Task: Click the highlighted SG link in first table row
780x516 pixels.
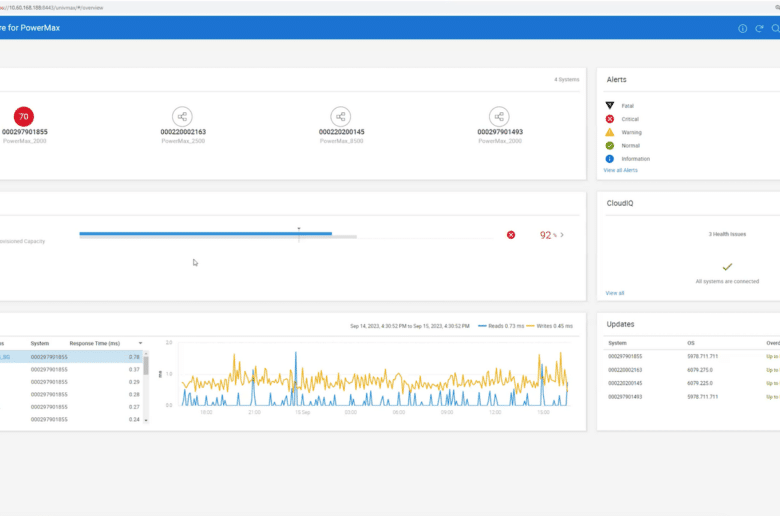Action: 4,357
